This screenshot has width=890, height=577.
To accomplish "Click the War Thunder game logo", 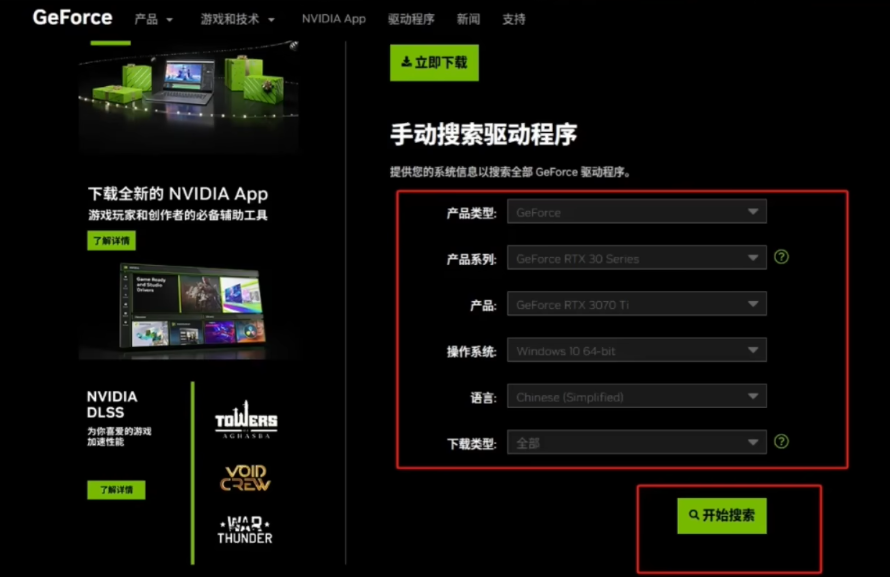I will coord(245,530).
